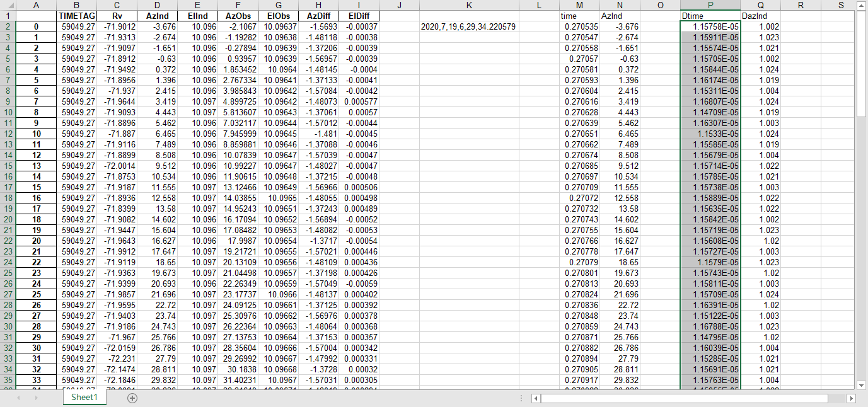Switch to the Sheet1 tab

[x=84, y=399]
